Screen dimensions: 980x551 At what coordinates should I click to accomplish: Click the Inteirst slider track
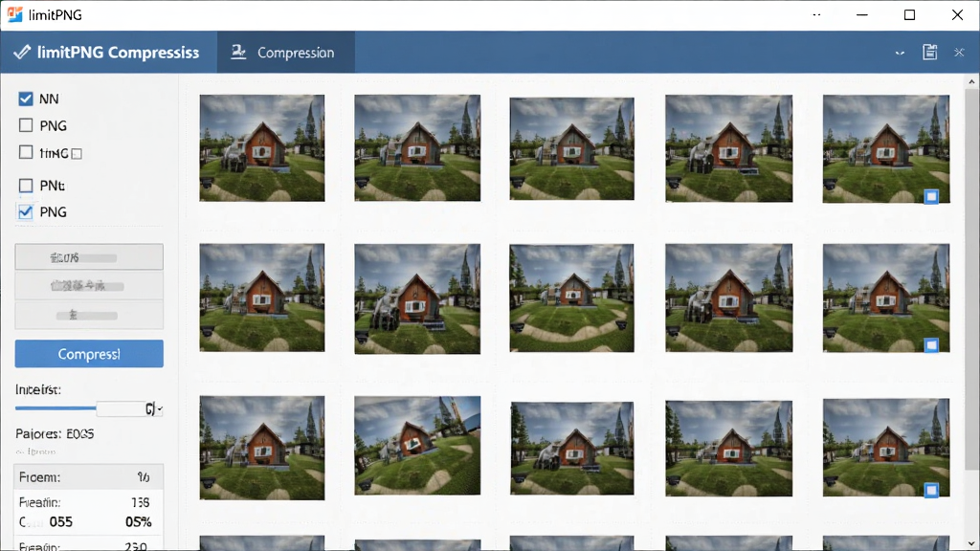(56, 408)
